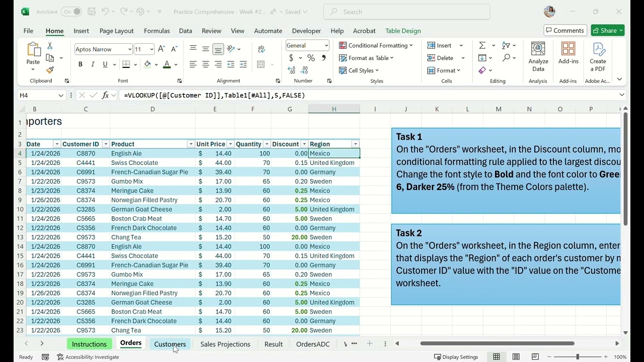Click the horizontal scrollbar thumb

pyautogui.click(x=497, y=343)
